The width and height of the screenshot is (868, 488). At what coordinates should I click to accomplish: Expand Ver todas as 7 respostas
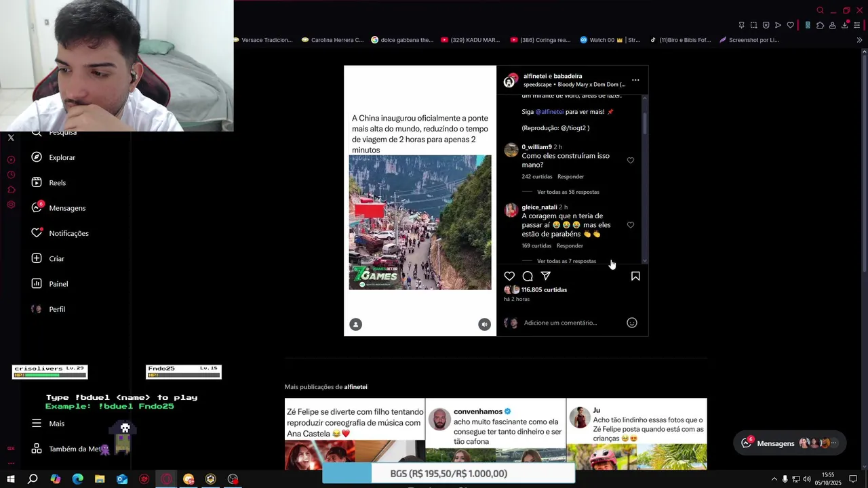[x=567, y=261]
